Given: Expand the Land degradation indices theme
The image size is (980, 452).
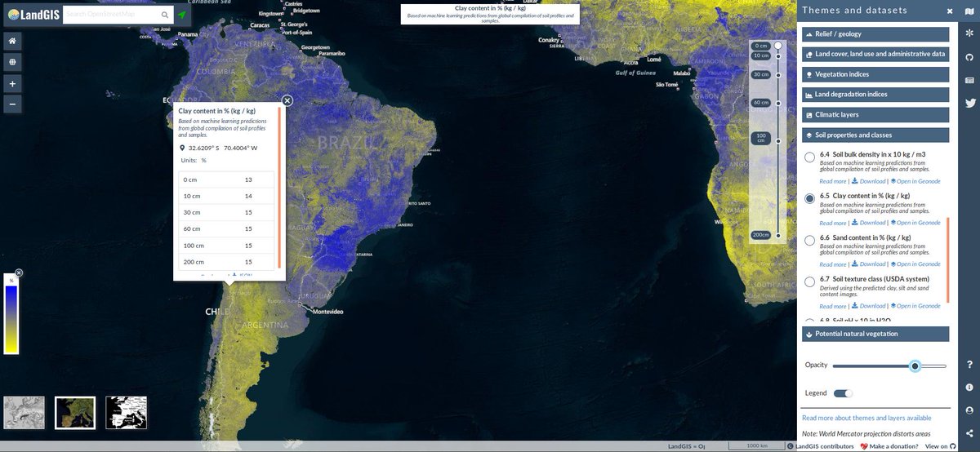Looking at the screenshot, I should pyautogui.click(x=875, y=95).
